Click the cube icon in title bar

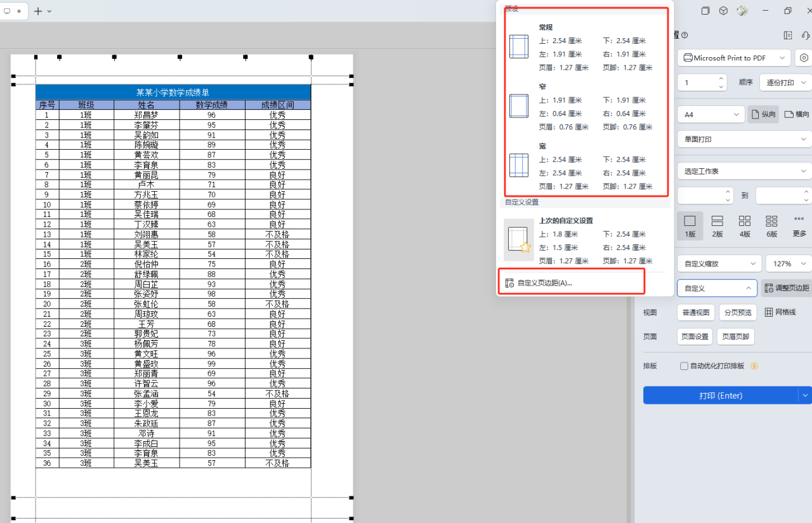tap(723, 11)
